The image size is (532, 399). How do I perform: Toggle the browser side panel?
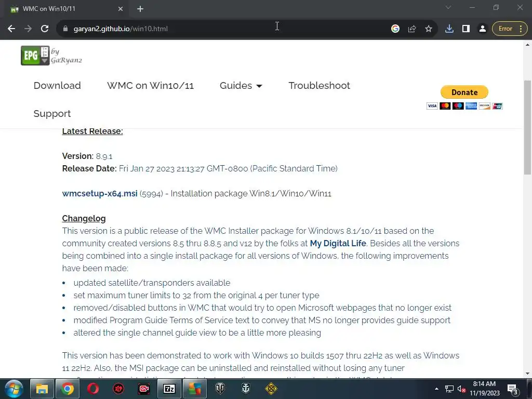point(466,29)
